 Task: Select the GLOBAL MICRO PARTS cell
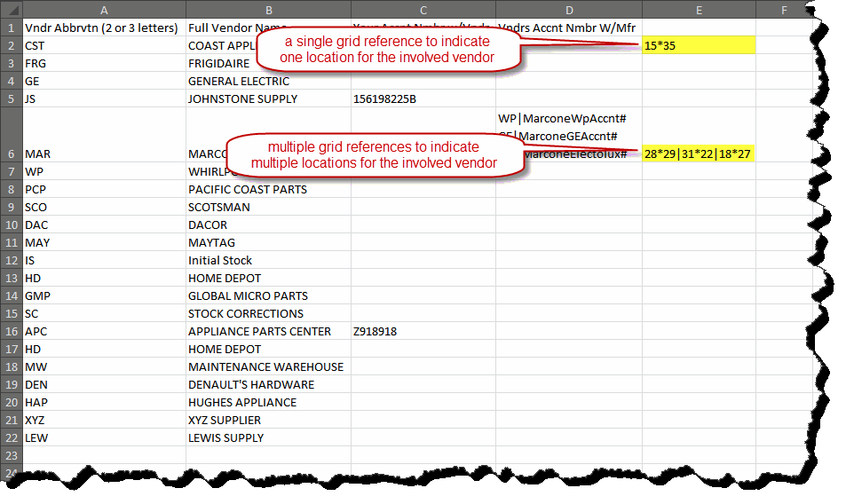[x=269, y=296]
